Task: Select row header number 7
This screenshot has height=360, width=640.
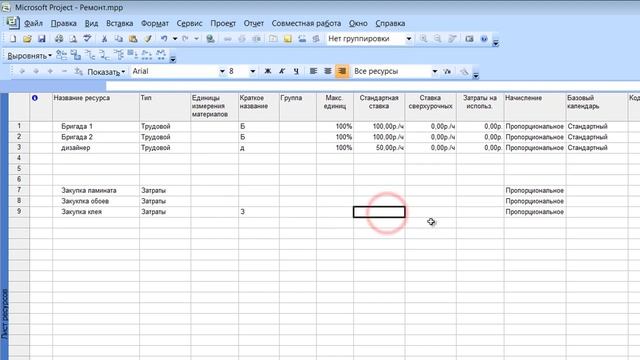Action: (x=19, y=190)
